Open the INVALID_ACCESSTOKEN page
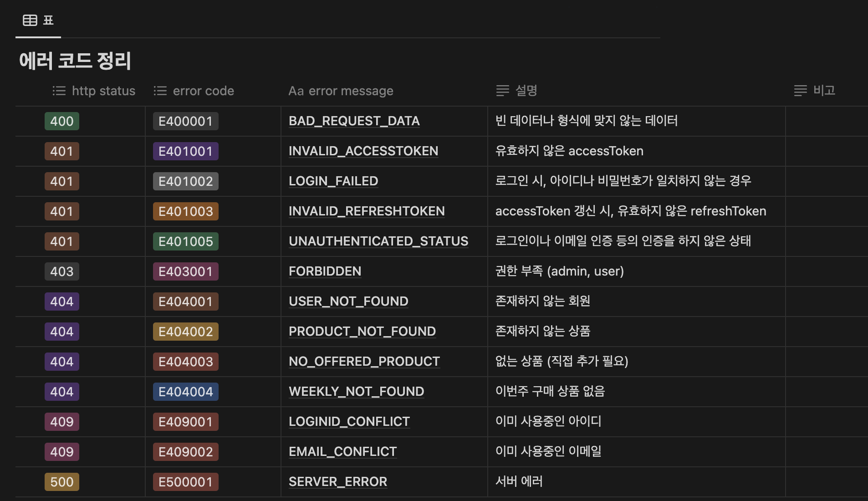This screenshot has width=868, height=501. click(x=363, y=151)
